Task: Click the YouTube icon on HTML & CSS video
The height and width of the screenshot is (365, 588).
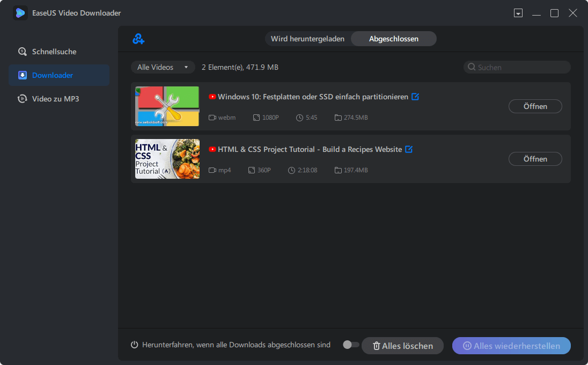Action: [x=212, y=149]
